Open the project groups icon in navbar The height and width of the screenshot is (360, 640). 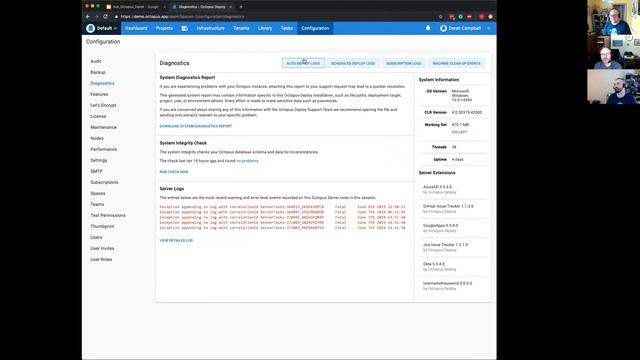[x=184, y=28]
